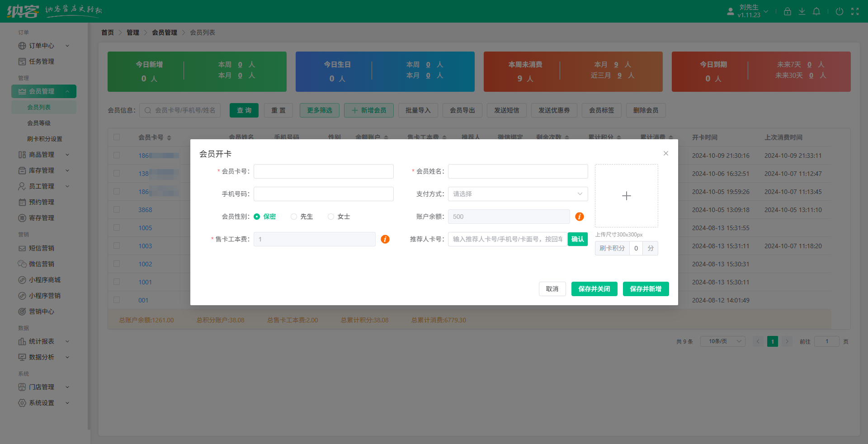Close the 会员开卡 dialog
Screen dimensions: 868x444
pos(665,153)
